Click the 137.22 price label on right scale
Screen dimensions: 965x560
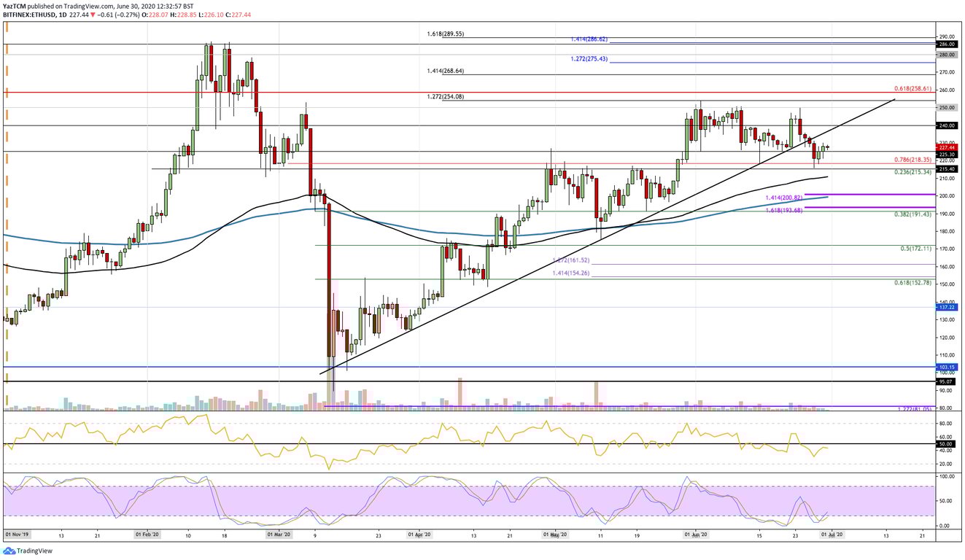(x=947, y=307)
